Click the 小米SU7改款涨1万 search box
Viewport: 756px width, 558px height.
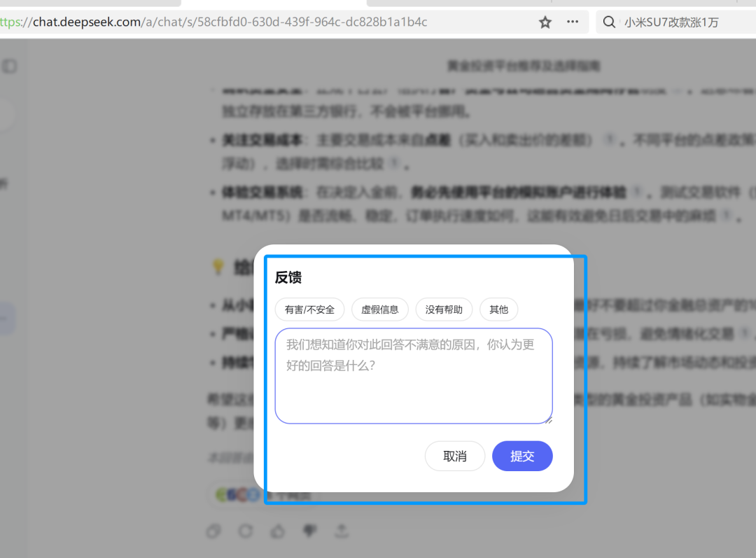(x=672, y=22)
